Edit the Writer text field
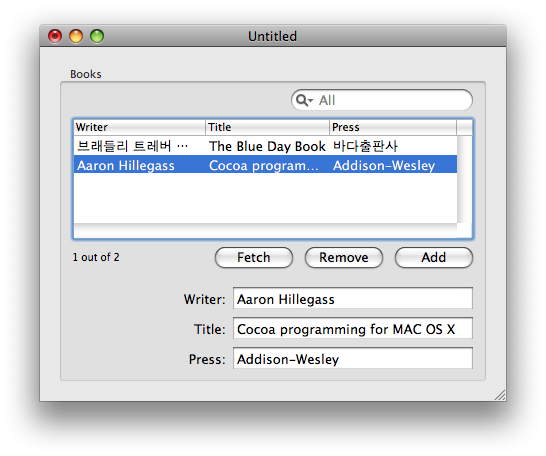The width and height of the screenshot is (546, 456). pos(353,298)
